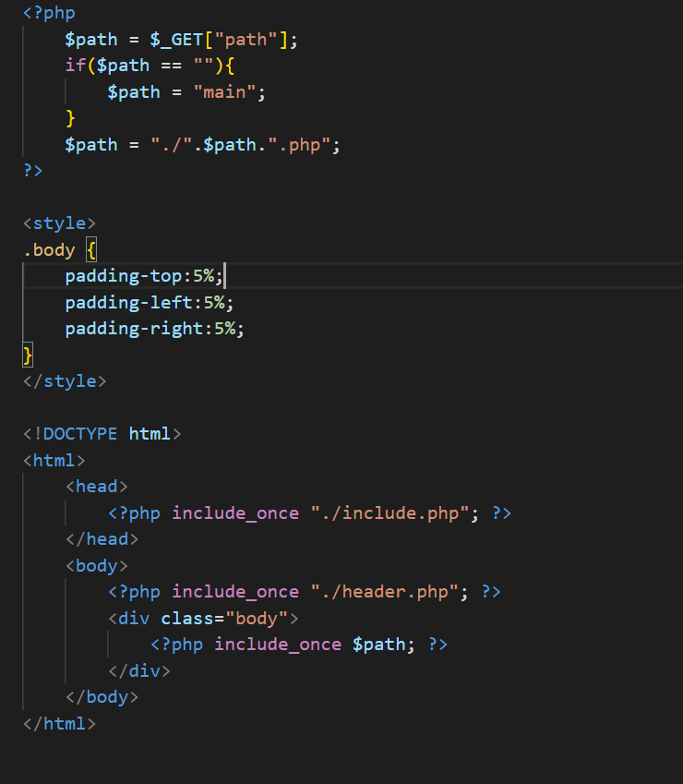
Task: Click the closing </body> tag
Action: pos(102,697)
